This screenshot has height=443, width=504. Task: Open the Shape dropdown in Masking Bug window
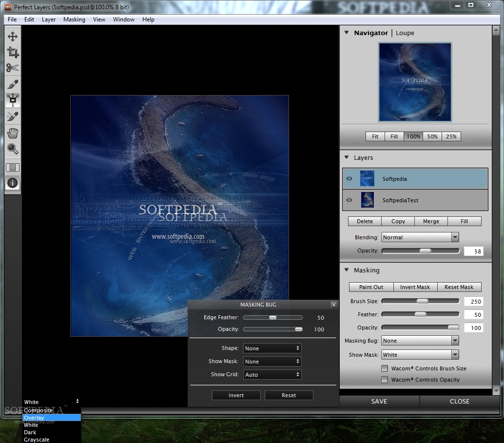pos(272,348)
